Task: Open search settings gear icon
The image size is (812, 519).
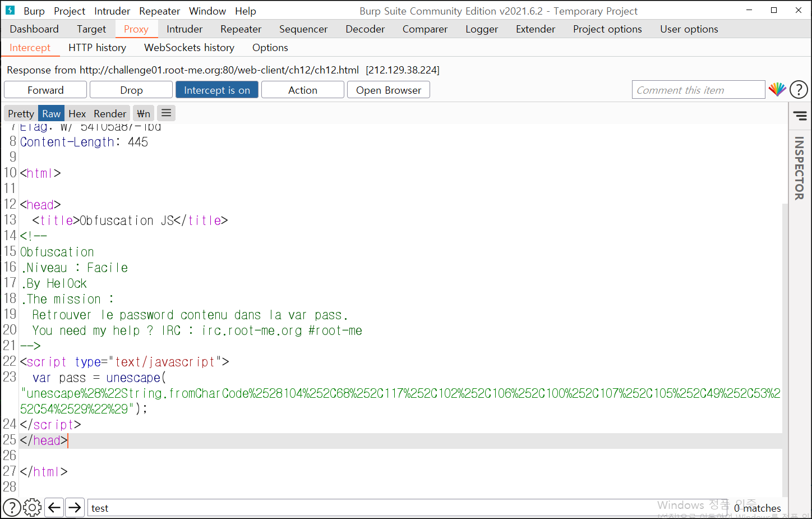Action: tap(32, 508)
